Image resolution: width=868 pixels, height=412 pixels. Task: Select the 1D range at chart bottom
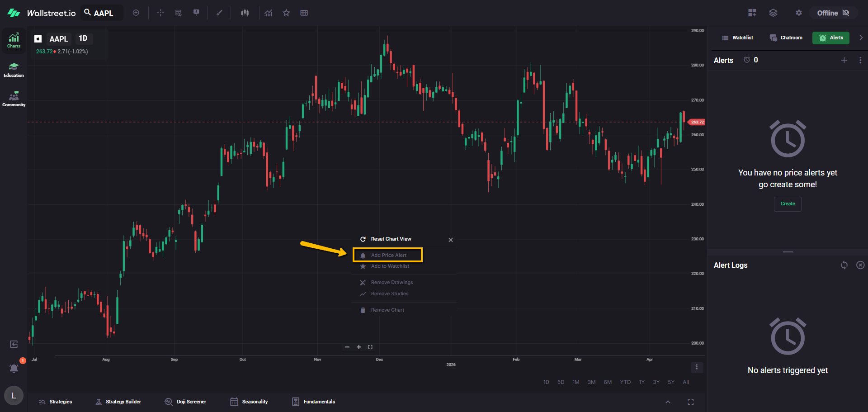[546, 382]
